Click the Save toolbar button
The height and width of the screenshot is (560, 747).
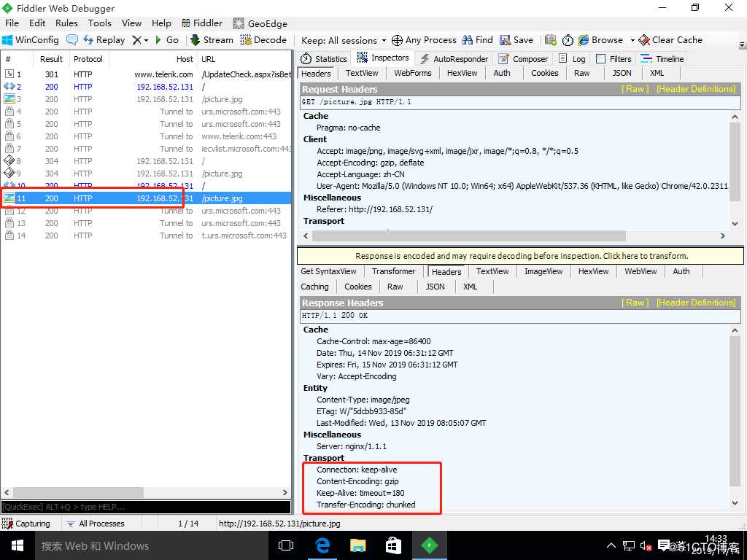coord(516,40)
